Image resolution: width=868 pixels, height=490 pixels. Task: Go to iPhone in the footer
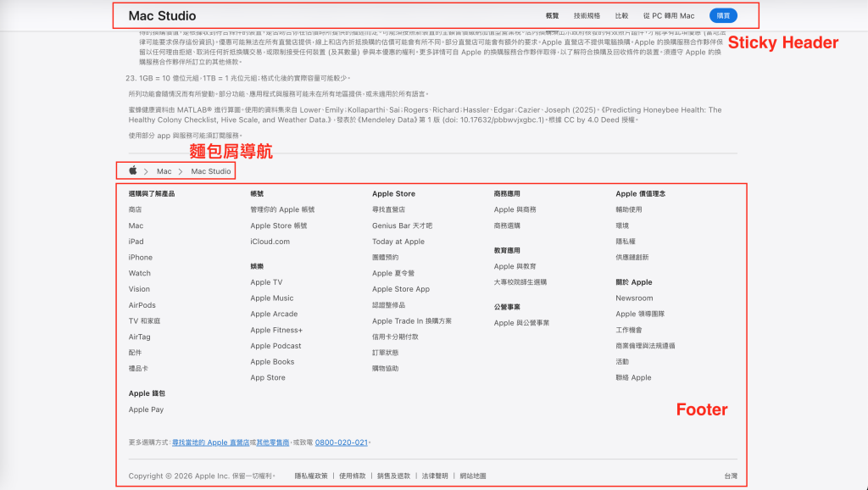coord(140,258)
